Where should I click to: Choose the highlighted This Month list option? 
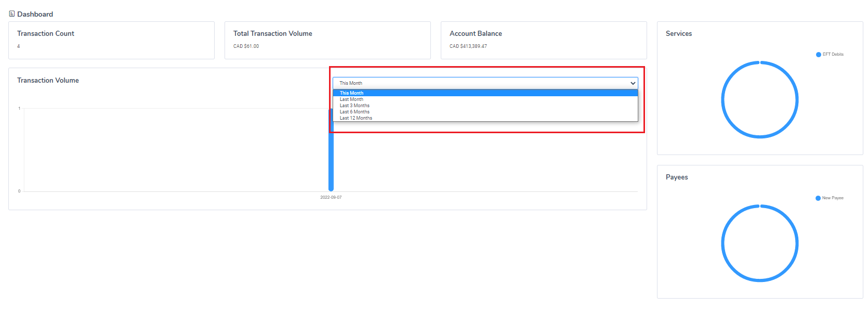352,93
